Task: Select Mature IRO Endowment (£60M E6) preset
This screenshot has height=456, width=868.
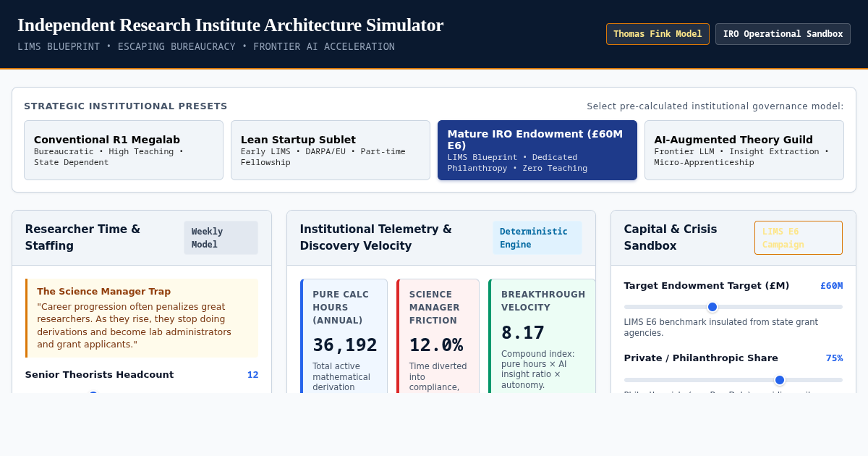Action: point(537,150)
